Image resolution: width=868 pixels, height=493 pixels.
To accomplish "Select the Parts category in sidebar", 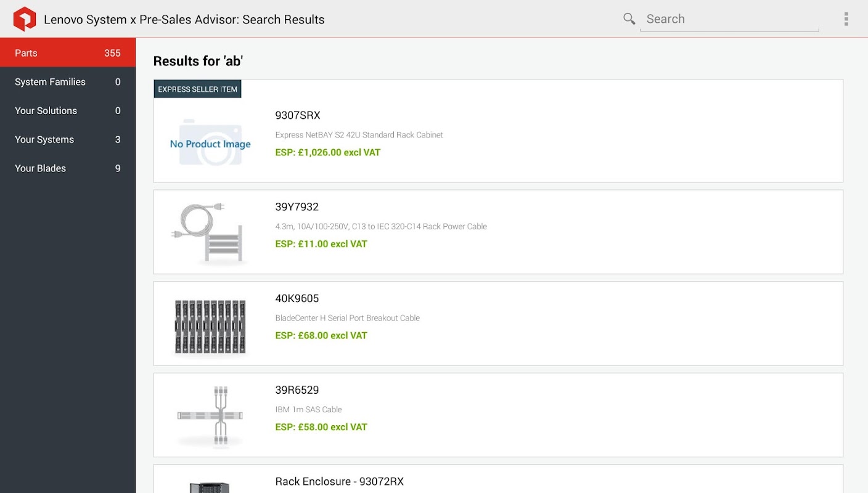I will [68, 53].
